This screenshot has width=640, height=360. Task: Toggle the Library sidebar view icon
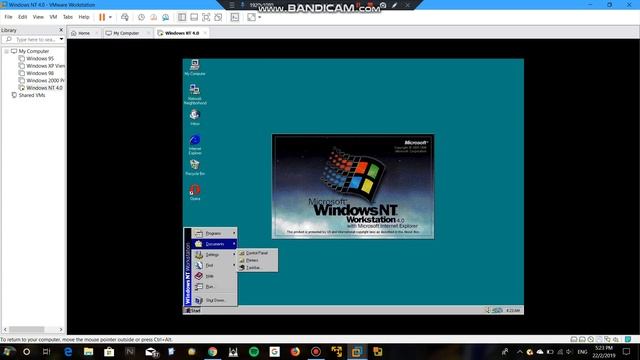point(182,17)
